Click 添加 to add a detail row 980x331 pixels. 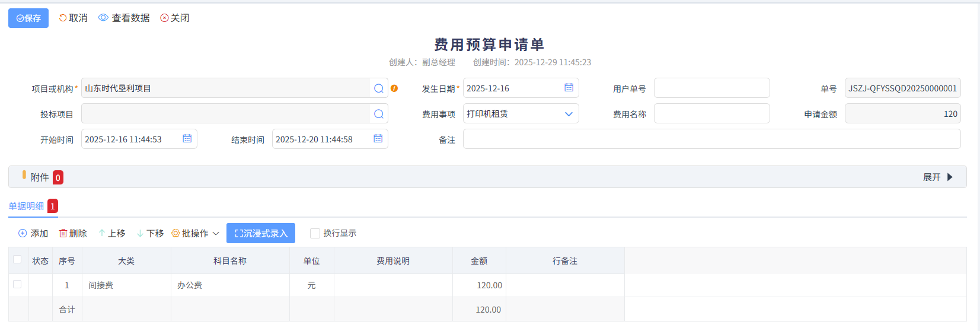click(x=33, y=233)
